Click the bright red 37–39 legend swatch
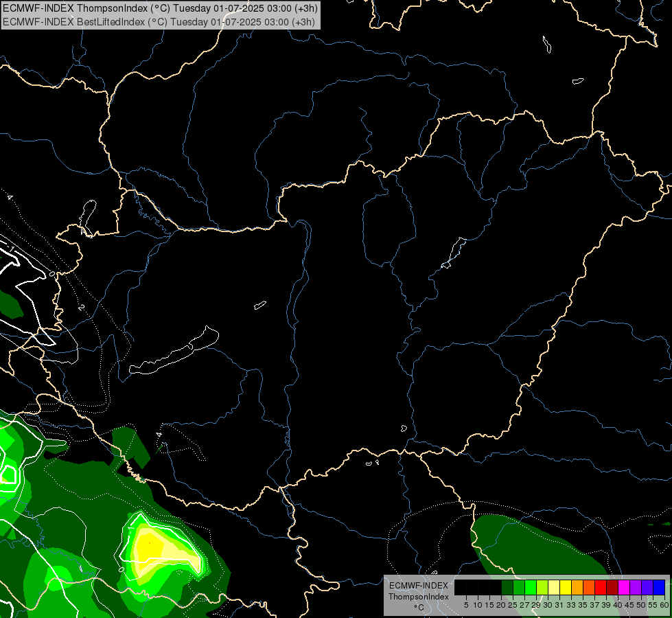The width and height of the screenshot is (672, 618). tap(601, 587)
